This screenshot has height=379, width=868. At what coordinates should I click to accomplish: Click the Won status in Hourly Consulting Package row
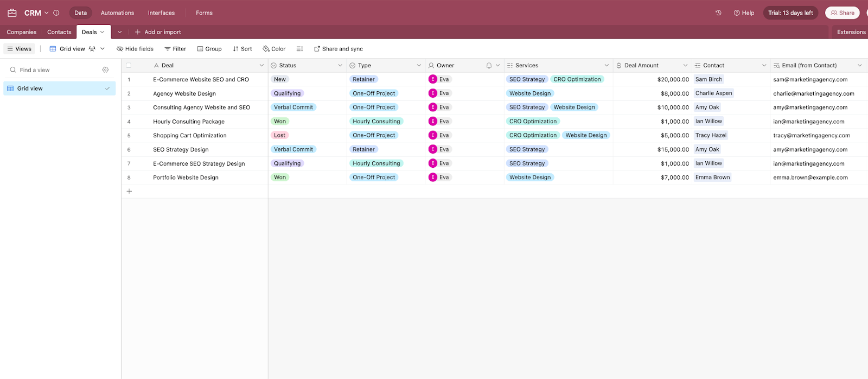click(x=280, y=121)
